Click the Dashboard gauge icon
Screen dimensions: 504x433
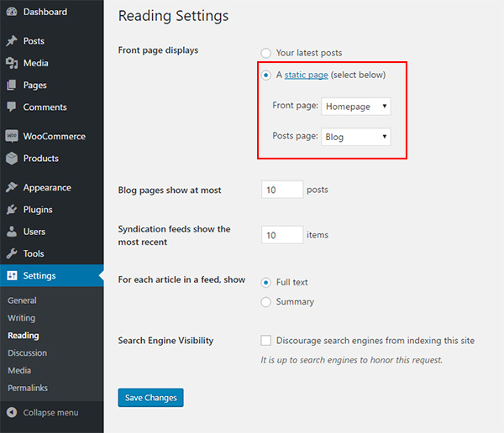[12, 12]
